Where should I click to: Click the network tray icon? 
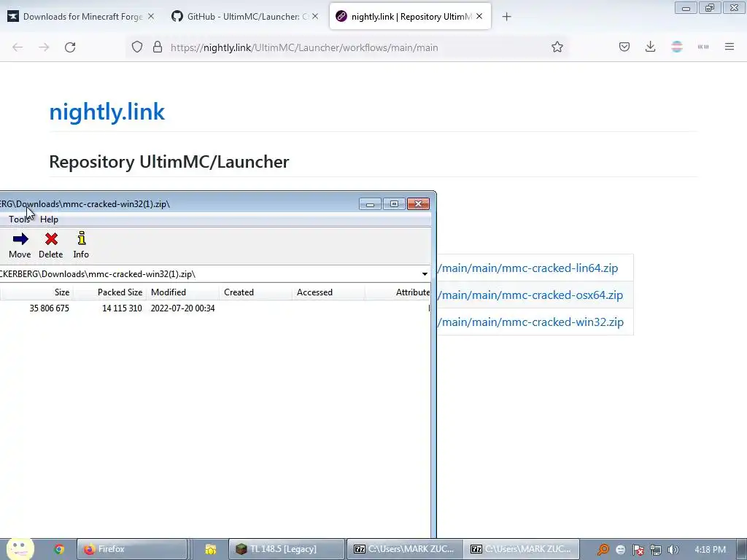point(656,550)
